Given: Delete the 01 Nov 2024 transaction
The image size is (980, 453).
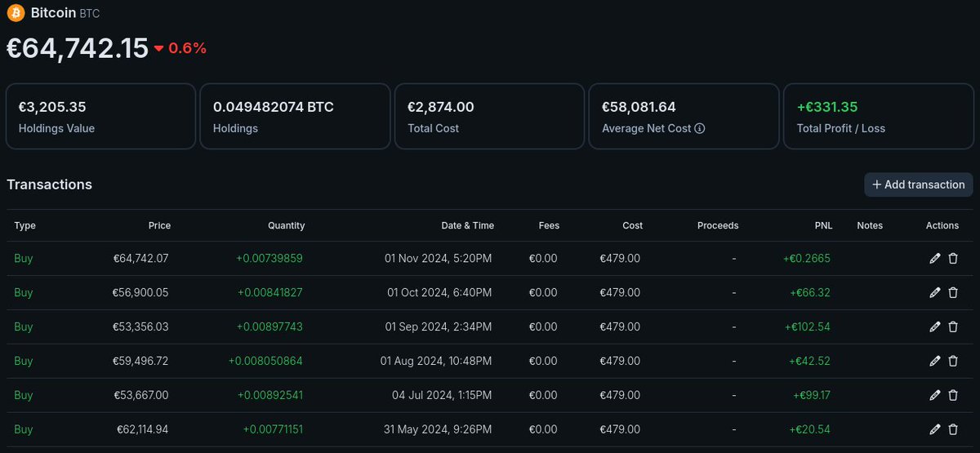Looking at the screenshot, I should (x=953, y=259).
